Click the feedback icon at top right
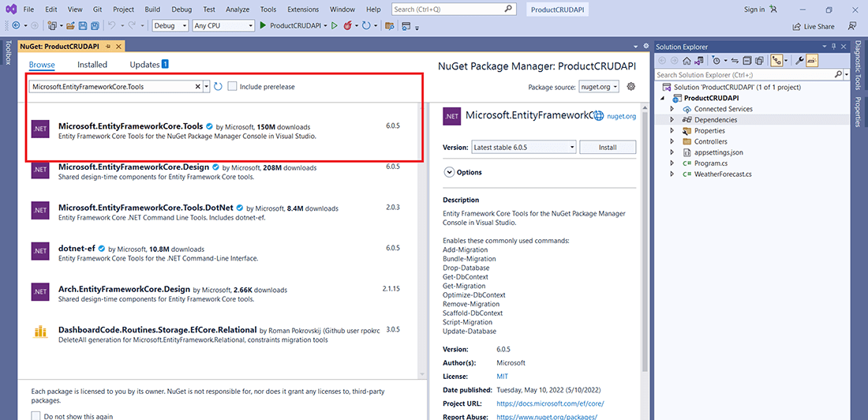Image resolution: width=868 pixels, height=420 pixels. click(x=852, y=26)
